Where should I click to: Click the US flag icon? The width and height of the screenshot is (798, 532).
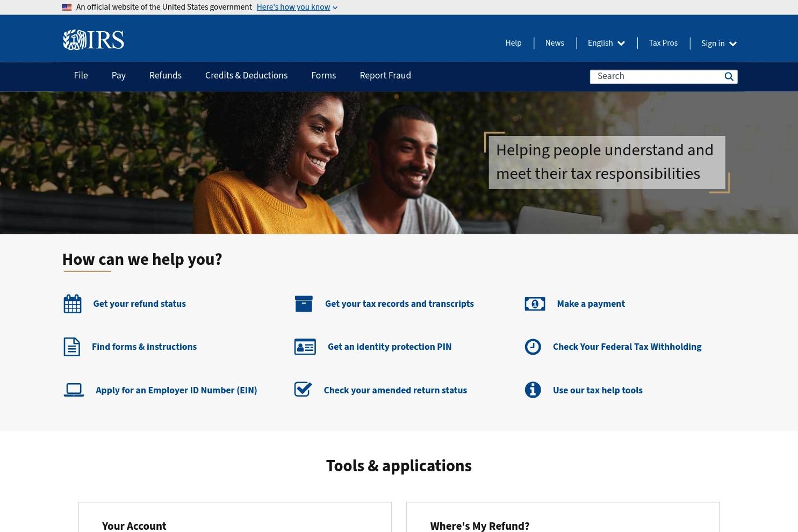(x=67, y=7)
